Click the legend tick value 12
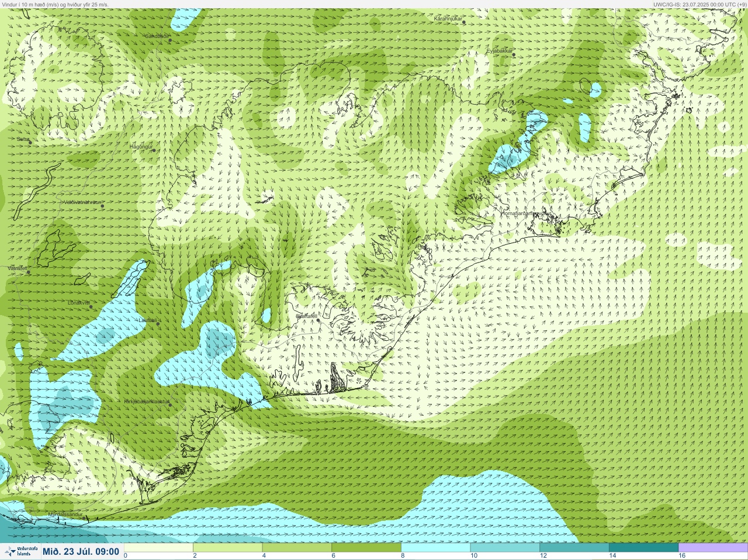Viewport: 748px width, 560px height. [543, 556]
